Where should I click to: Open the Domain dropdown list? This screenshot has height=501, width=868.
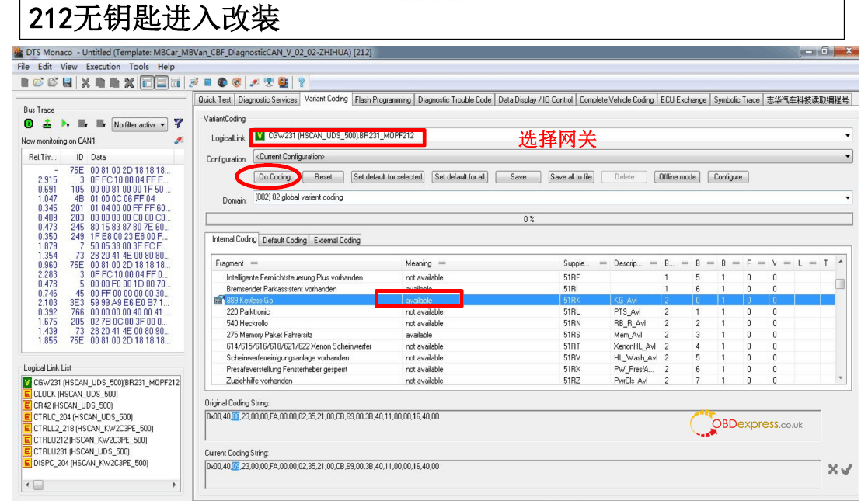tap(847, 198)
